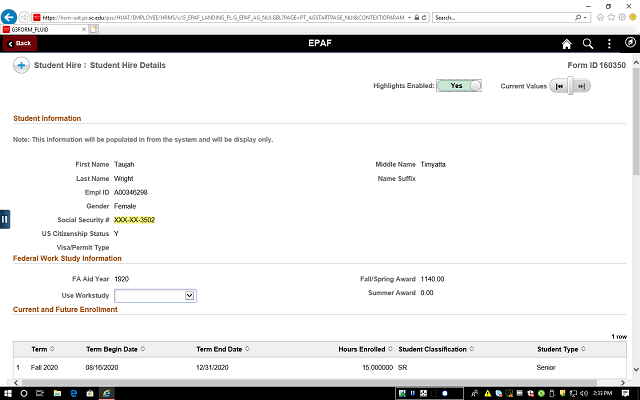This screenshot has height=400, width=640.
Task: Click the Current and Future Enrollment heading
Action: [65, 309]
